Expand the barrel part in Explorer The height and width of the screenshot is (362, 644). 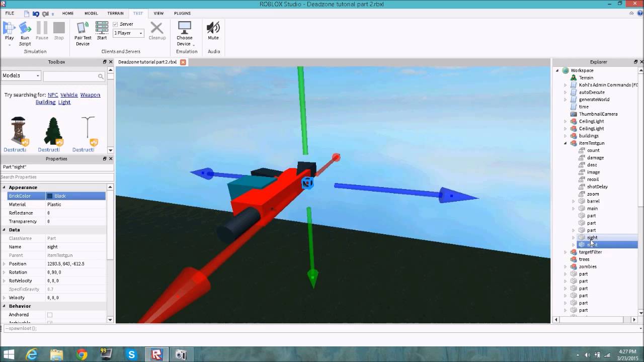(574, 201)
